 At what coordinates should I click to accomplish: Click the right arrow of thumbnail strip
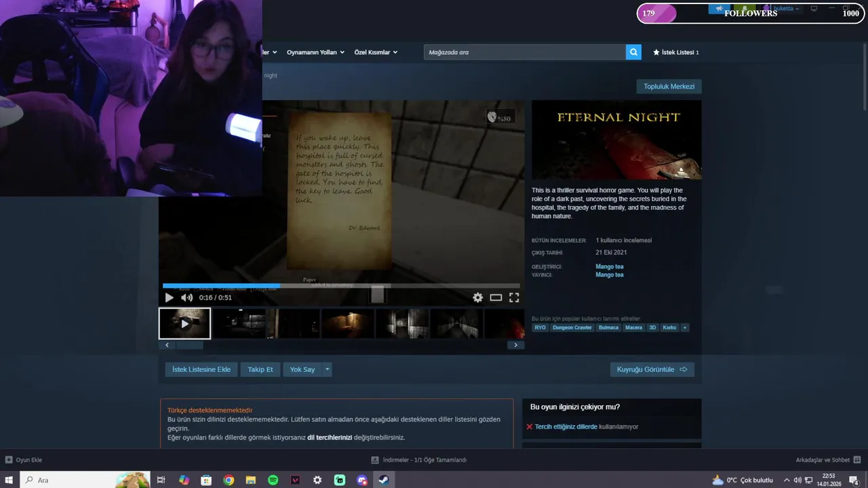515,345
